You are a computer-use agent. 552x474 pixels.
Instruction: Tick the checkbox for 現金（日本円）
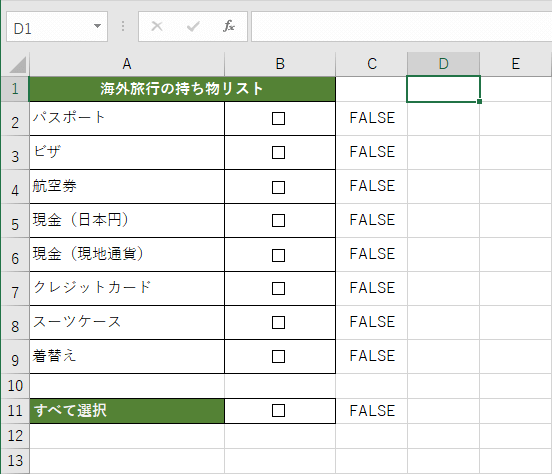[278, 220]
